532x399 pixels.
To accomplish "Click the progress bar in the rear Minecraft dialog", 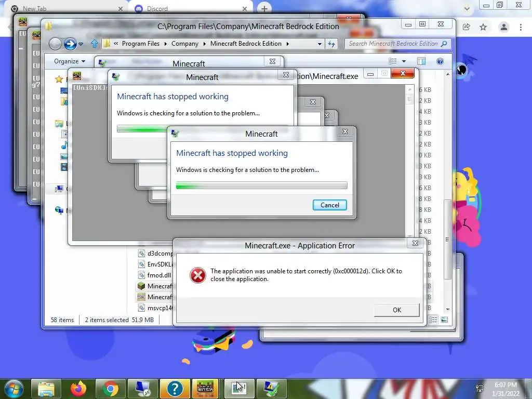I will pos(142,129).
